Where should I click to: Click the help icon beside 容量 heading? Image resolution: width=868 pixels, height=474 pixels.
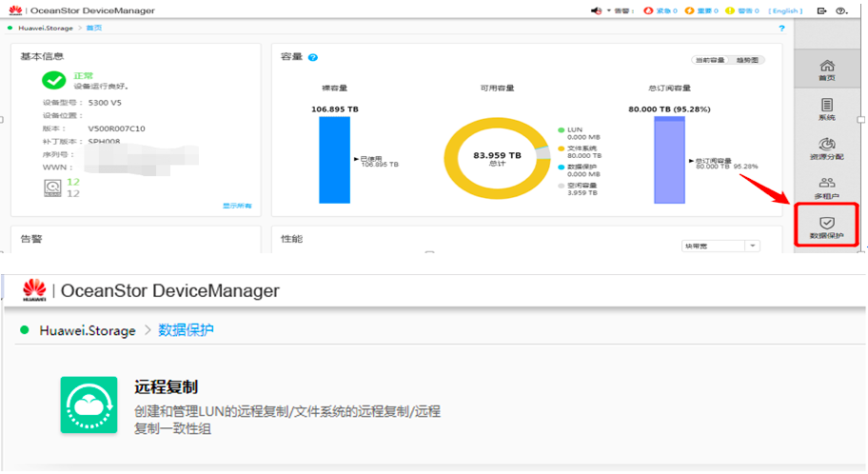click(313, 57)
